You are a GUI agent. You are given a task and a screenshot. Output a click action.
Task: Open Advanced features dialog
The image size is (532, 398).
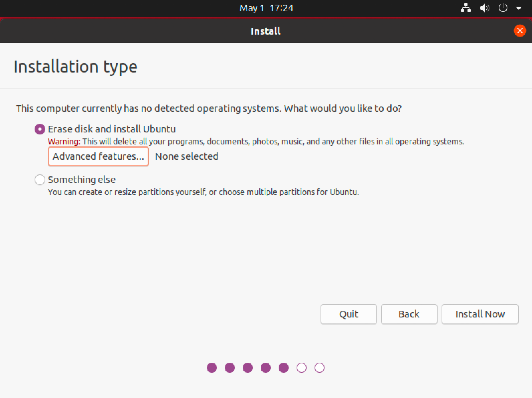click(x=98, y=156)
